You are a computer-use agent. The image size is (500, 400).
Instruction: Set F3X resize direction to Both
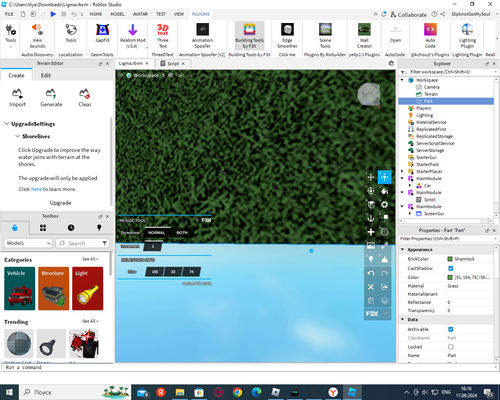pos(182,233)
